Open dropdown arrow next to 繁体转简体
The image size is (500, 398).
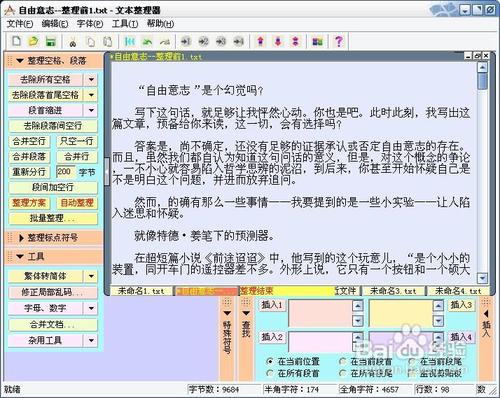(91, 276)
